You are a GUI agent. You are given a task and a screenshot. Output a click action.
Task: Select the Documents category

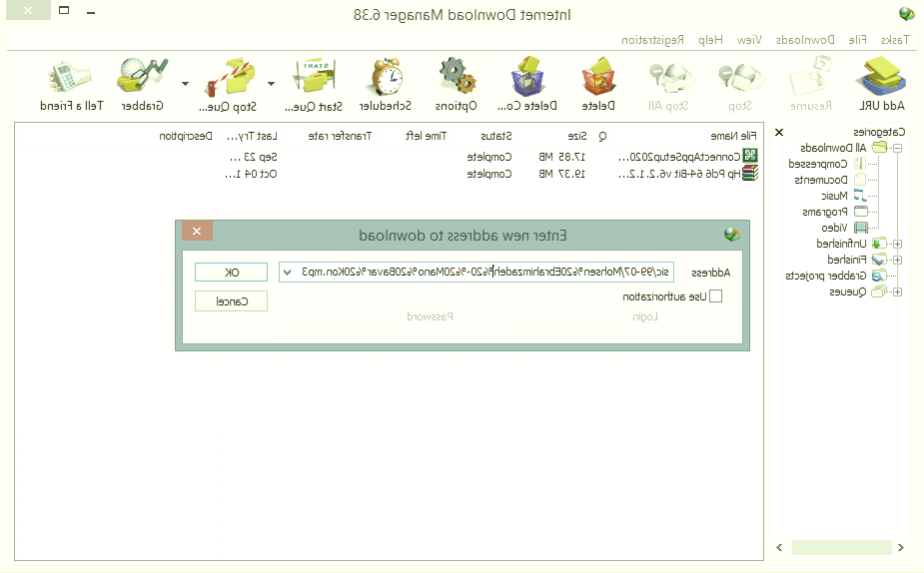[x=821, y=180]
